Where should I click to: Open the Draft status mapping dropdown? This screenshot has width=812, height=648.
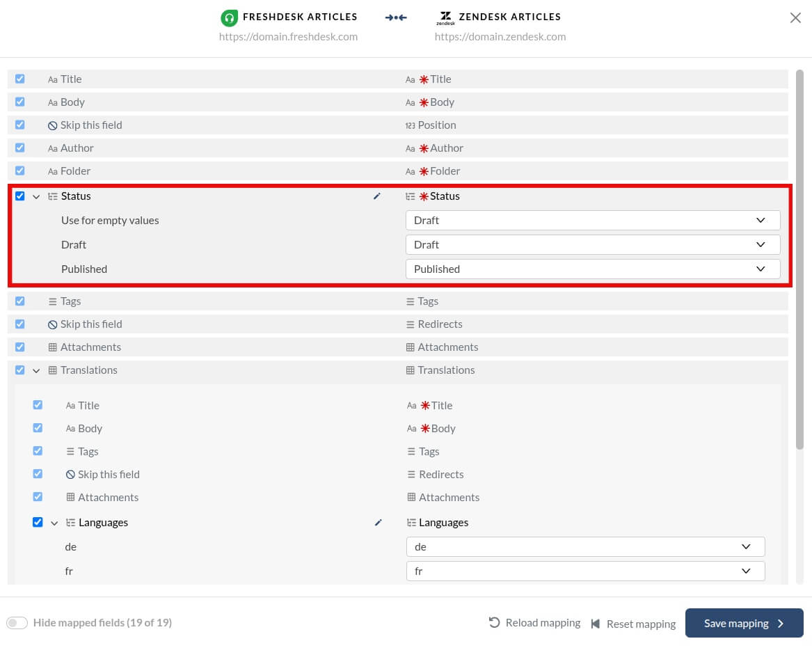592,244
